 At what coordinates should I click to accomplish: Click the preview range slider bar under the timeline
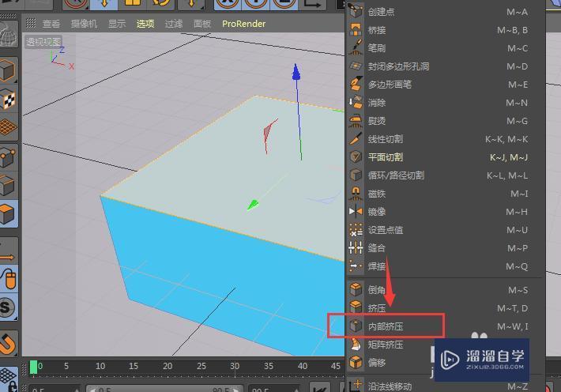(165, 389)
